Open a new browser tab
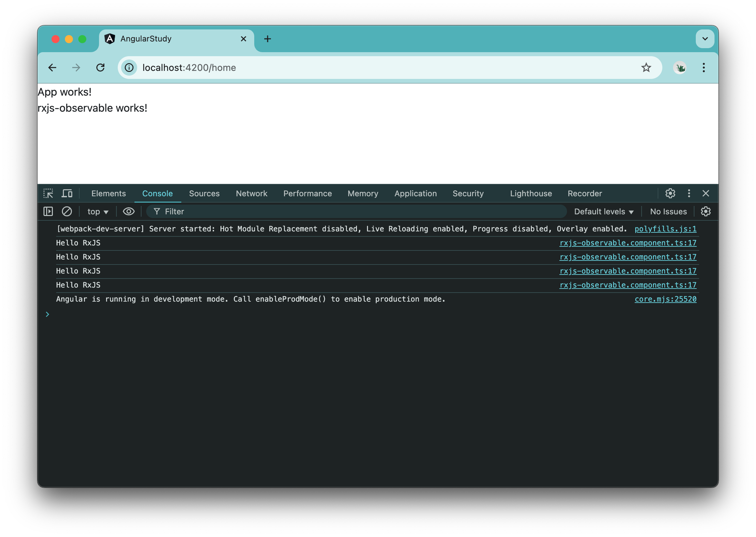This screenshot has height=537, width=756. point(267,38)
